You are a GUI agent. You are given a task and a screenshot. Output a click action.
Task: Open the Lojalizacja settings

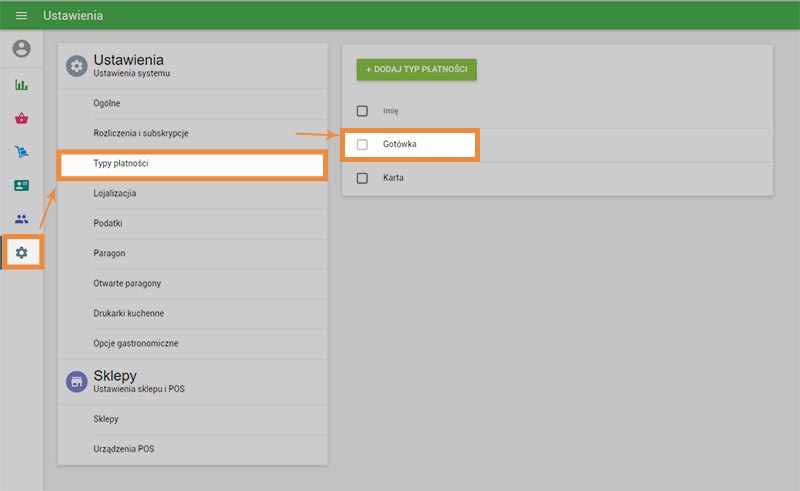pyautogui.click(x=115, y=193)
